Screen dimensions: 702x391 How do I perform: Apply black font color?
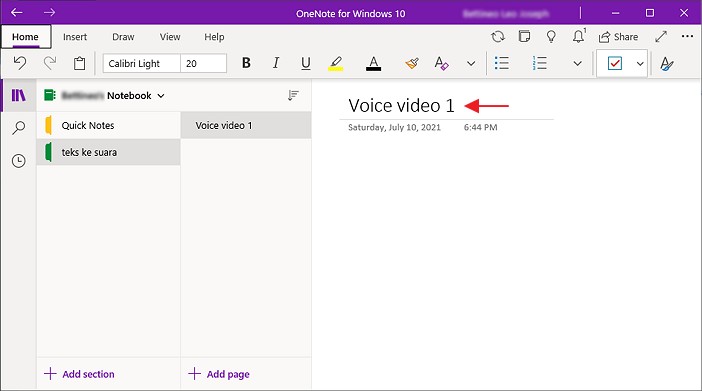click(373, 63)
